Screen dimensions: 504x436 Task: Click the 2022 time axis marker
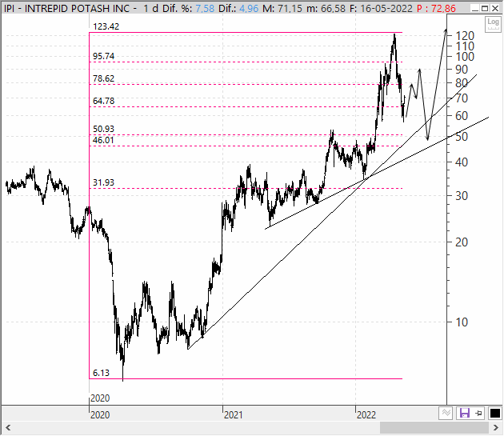point(366,414)
